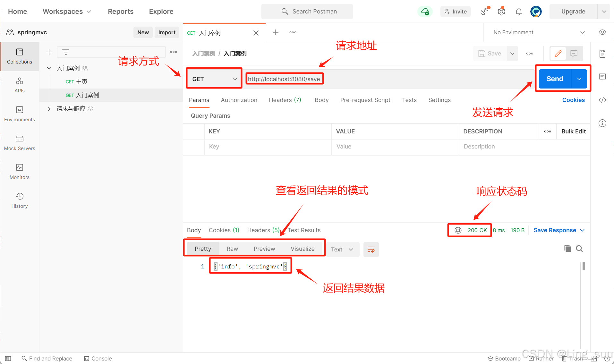Click the Search Postman field
This screenshot has width=614, height=364.
307,12
